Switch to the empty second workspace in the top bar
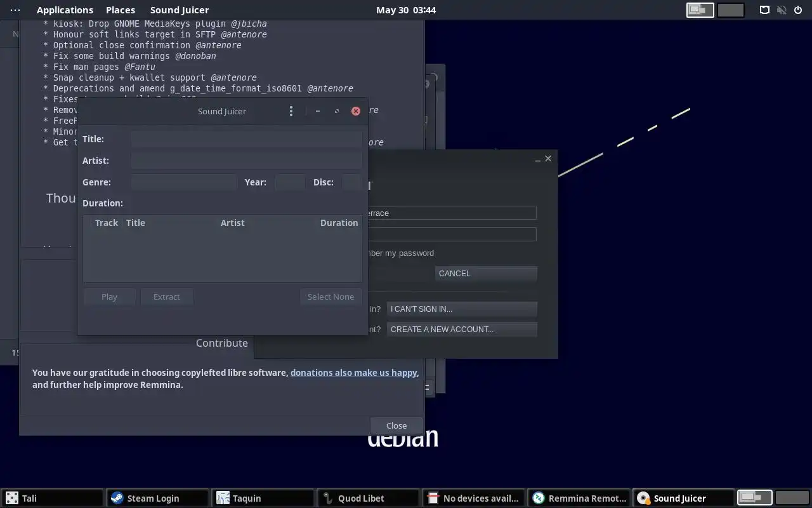Viewport: 812px width, 508px height. [x=731, y=10]
